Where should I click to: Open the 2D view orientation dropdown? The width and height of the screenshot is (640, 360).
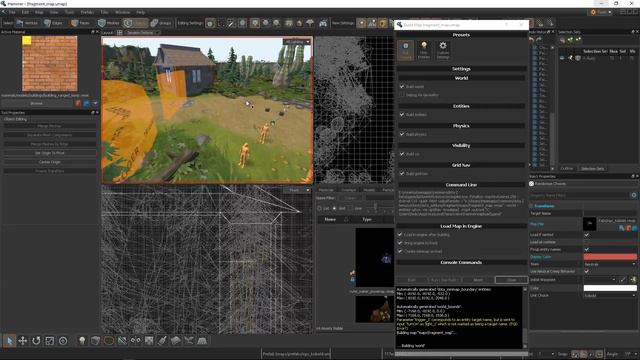pyautogui.click(x=298, y=190)
